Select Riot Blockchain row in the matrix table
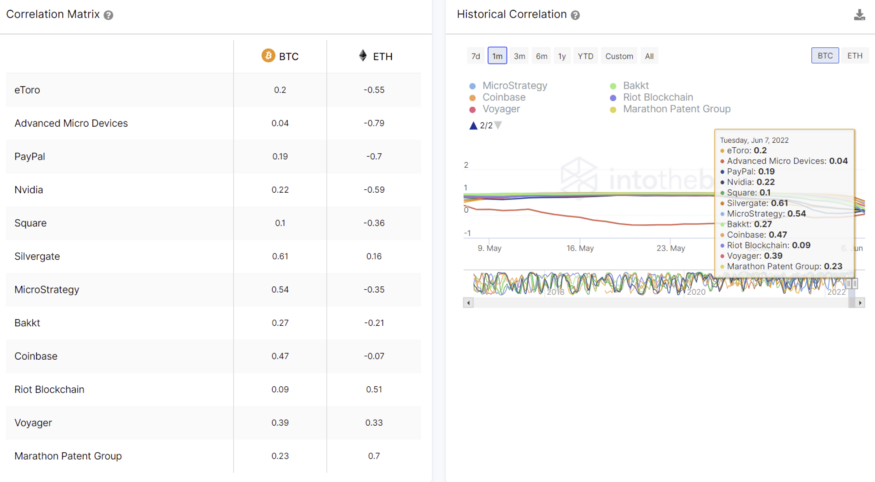The image size is (875, 482). (x=213, y=389)
